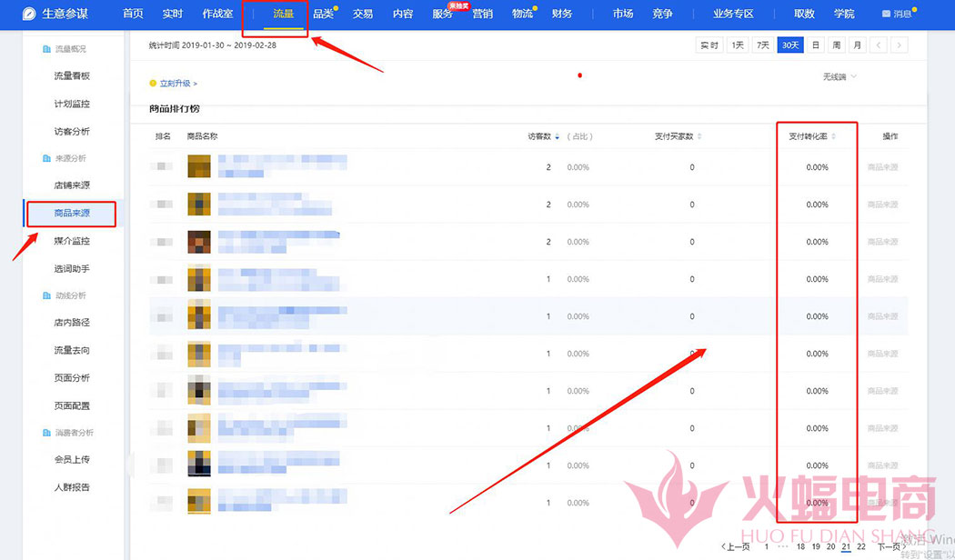955x560 pixels.
Task: Open 店铺来源 in sidebar
Action: [72, 185]
